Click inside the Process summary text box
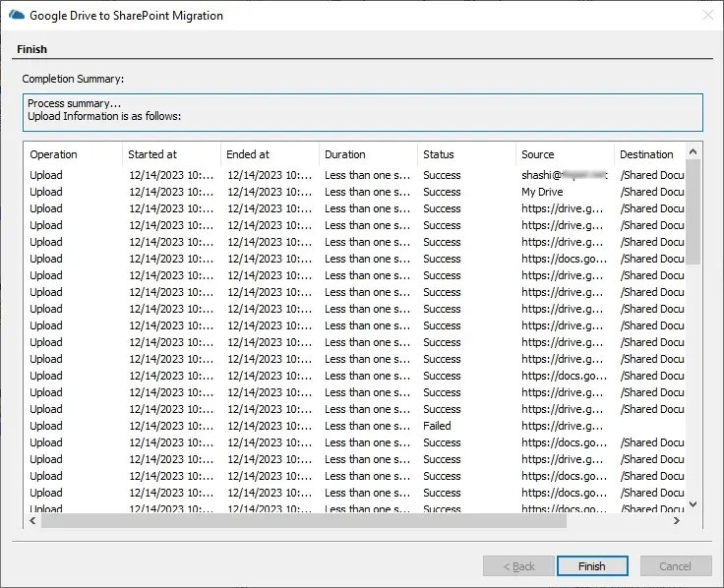The height and width of the screenshot is (588, 724). coord(362,113)
